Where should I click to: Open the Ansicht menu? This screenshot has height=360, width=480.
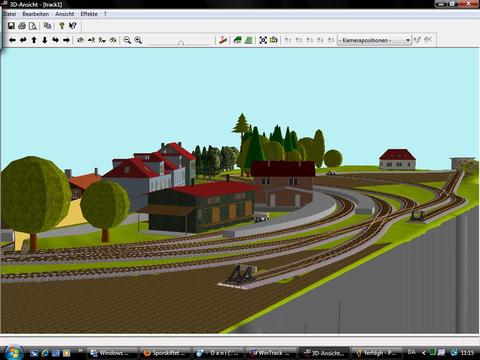pyautogui.click(x=65, y=14)
